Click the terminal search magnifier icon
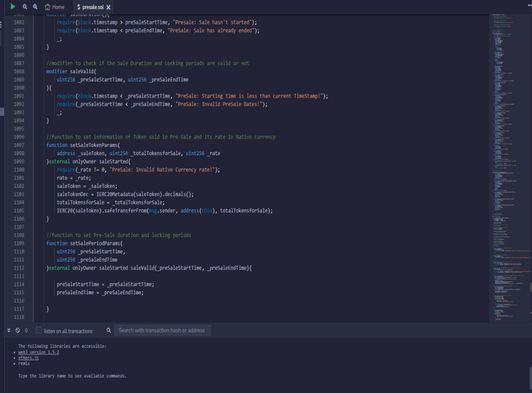The image size is (532, 393). (108, 331)
